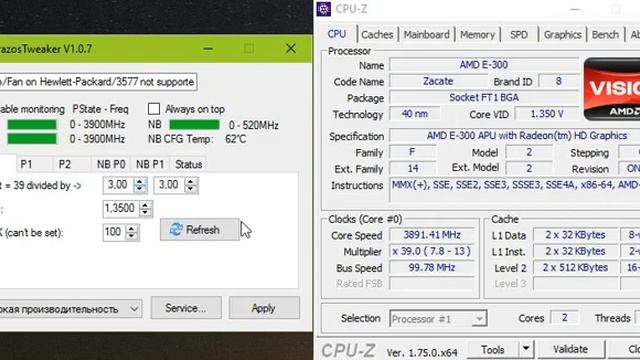Open the Memory tab in CPU-Z
The image size is (640, 360).
(x=477, y=35)
